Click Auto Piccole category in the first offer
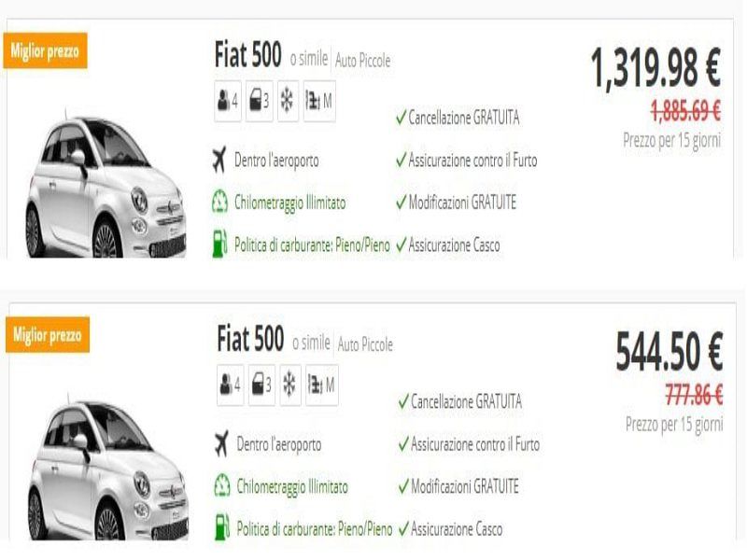 [362, 62]
